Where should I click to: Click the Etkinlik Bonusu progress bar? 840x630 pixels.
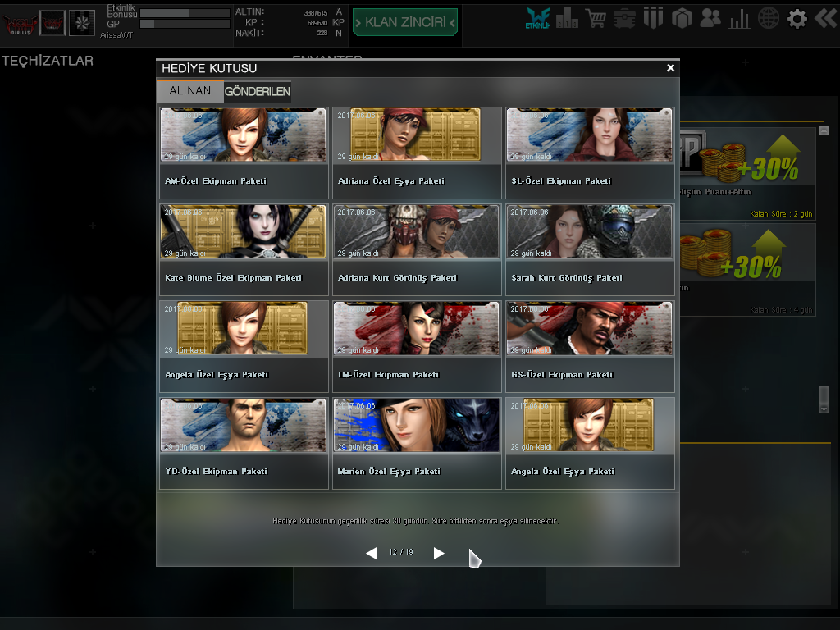[185, 13]
